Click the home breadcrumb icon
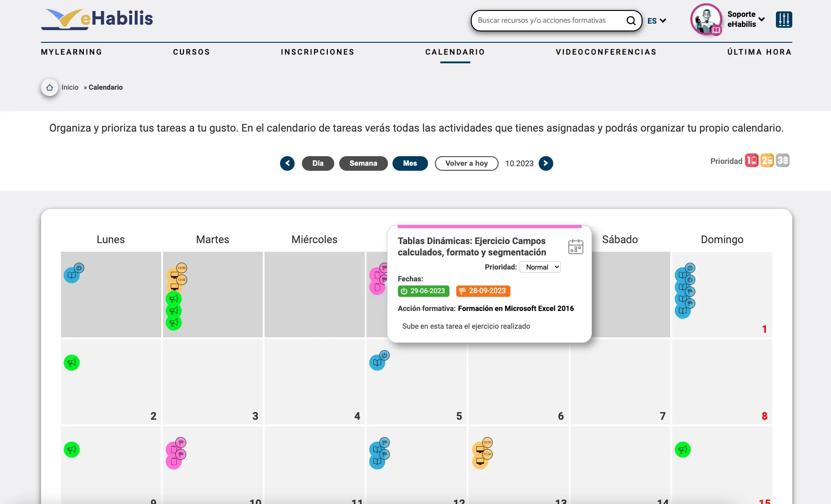 coord(50,87)
